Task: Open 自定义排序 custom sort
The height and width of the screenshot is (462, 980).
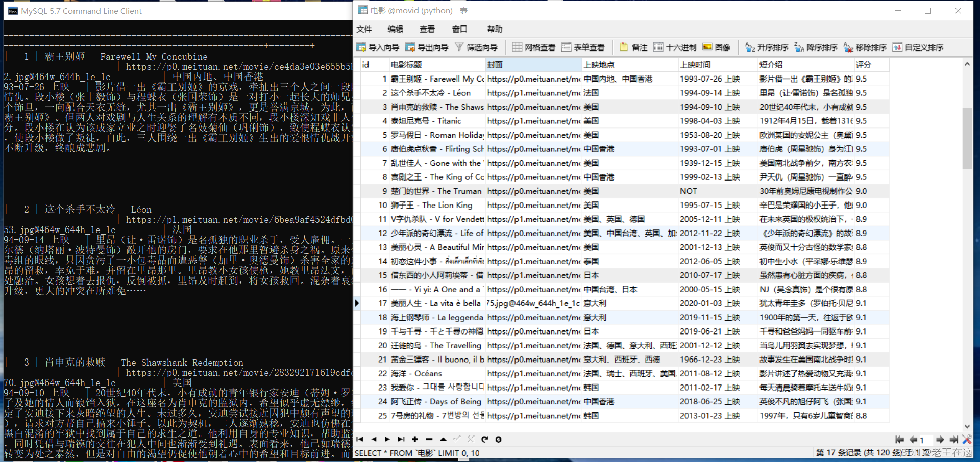Action: point(918,47)
